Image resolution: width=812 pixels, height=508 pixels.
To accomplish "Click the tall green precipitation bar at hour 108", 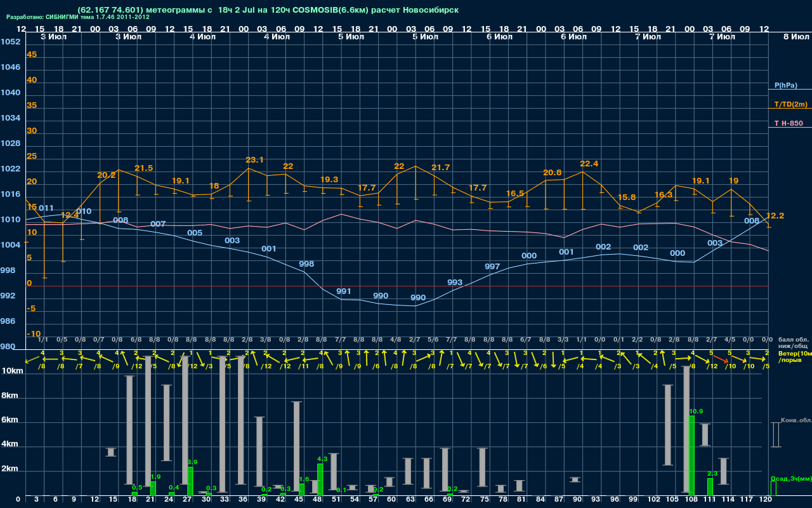I will pos(691,456).
